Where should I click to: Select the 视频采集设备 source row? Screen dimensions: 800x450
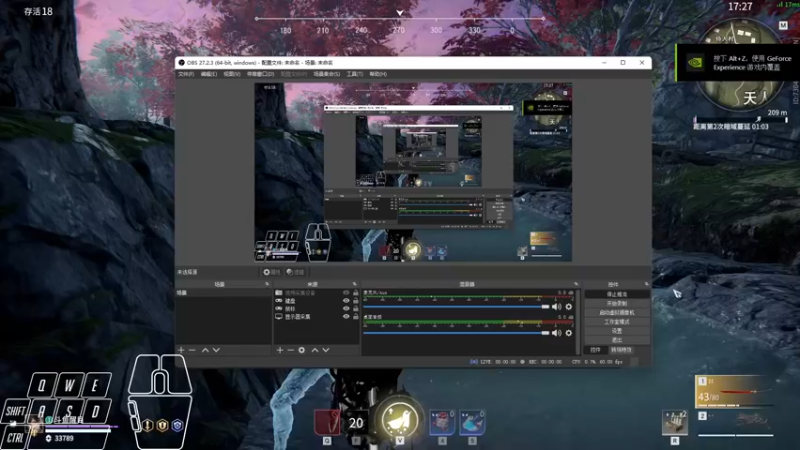316,293
